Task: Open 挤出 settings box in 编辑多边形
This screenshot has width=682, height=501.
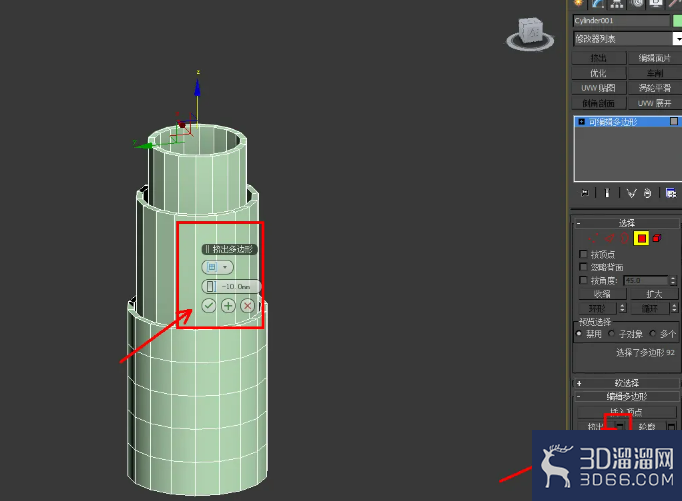Action: coord(620,426)
